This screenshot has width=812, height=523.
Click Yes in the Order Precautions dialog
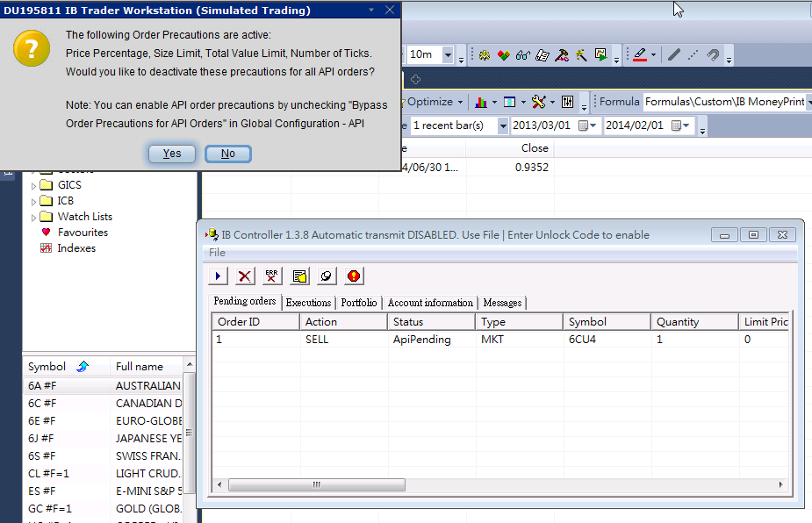(x=172, y=154)
